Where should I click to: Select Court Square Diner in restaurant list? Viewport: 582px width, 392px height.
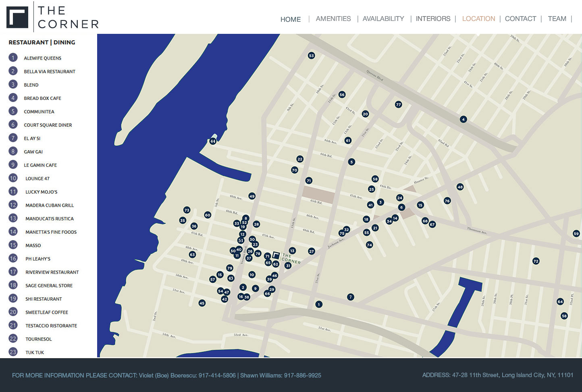pos(48,125)
